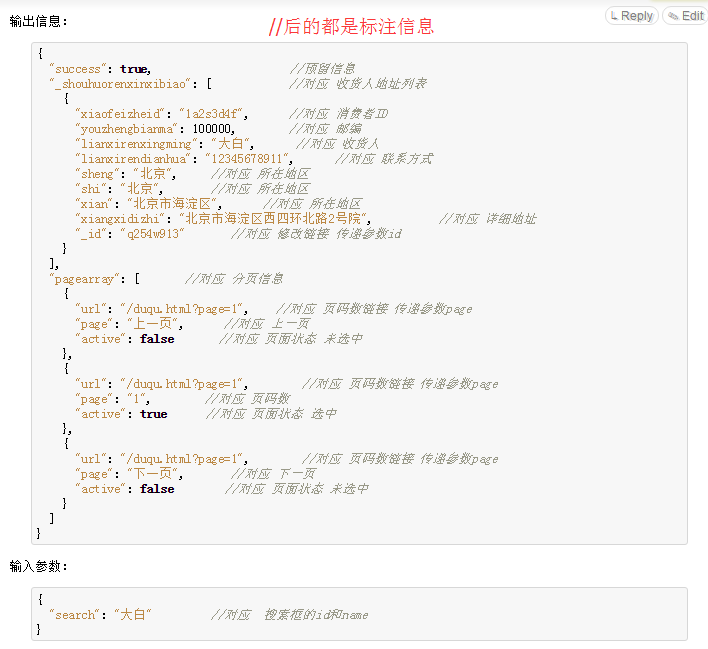
Task: Click the page value "下一页"
Action: (151, 474)
